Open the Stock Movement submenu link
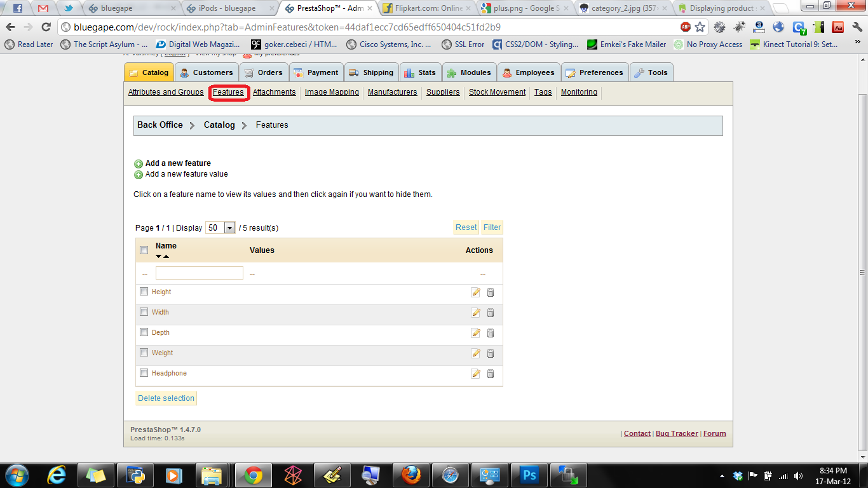This screenshot has width=868, height=488. (498, 92)
